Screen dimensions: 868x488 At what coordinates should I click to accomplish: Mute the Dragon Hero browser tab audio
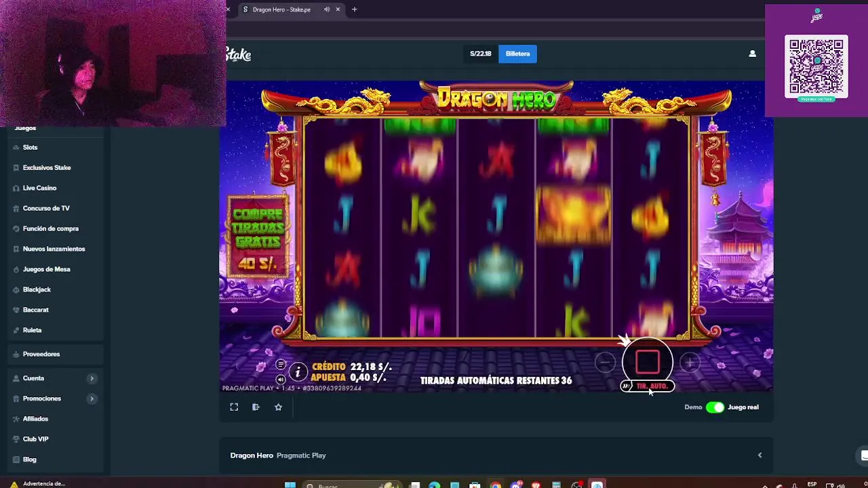coord(327,9)
